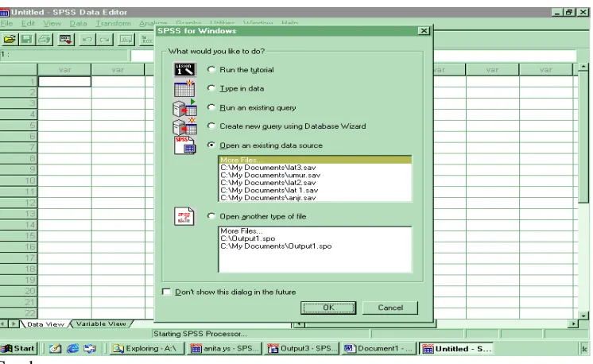Click the tutorial lesson icon
The width and height of the screenshot is (593, 364).
(x=184, y=70)
